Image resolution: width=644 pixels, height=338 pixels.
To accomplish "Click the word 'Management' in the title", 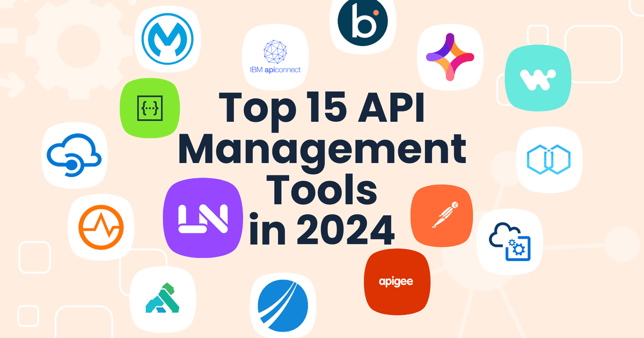I will click(x=322, y=150).
